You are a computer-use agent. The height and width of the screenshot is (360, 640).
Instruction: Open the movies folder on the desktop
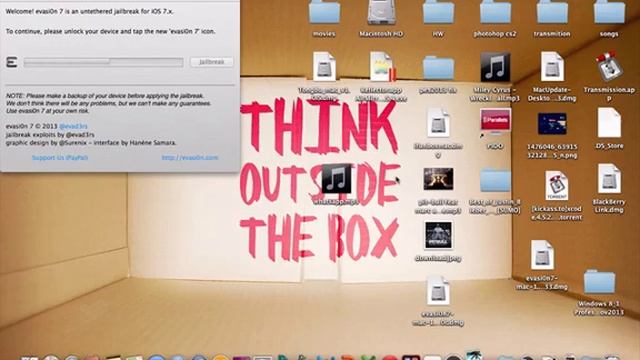click(x=324, y=12)
